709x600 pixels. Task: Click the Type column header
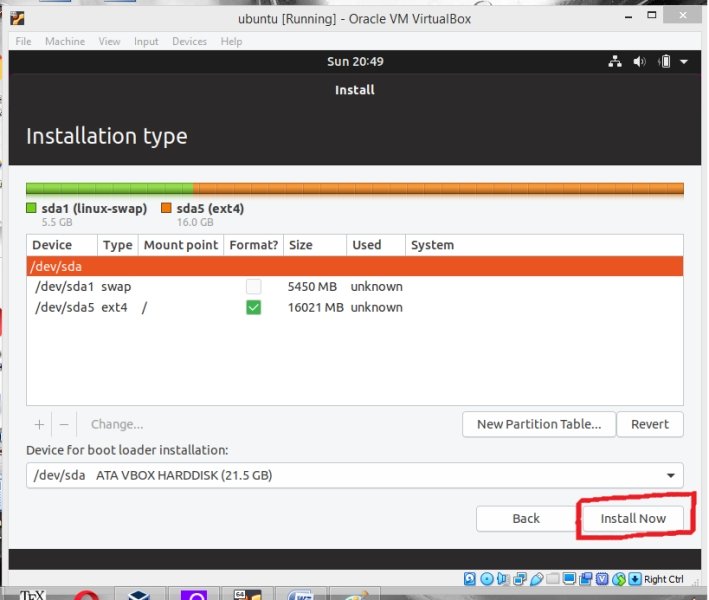[x=118, y=245]
